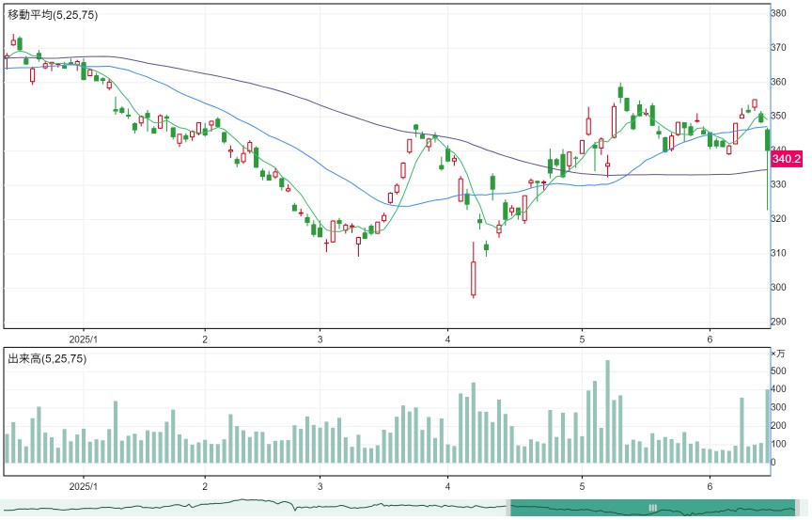Viewport: 812px width, 520px height.
Task: Click the right gray handle of range selector
Action: (x=798, y=508)
